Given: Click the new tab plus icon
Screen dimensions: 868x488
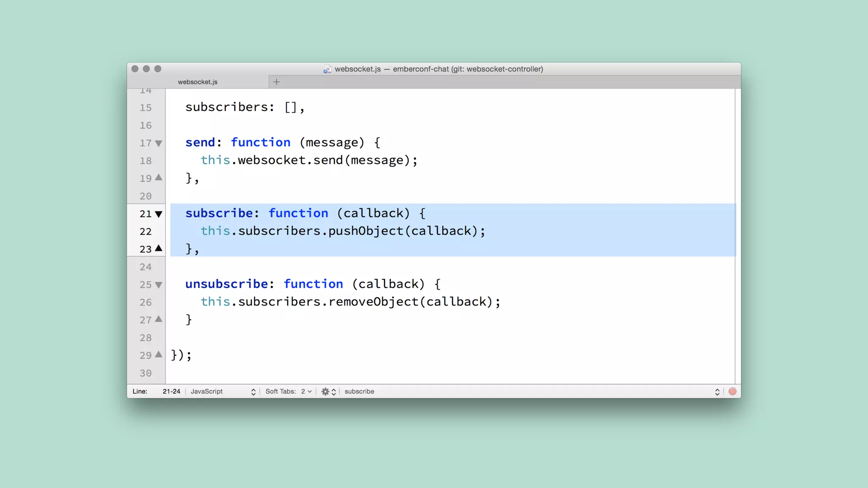Looking at the screenshot, I should pyautogui.click(x=276, y=82).
